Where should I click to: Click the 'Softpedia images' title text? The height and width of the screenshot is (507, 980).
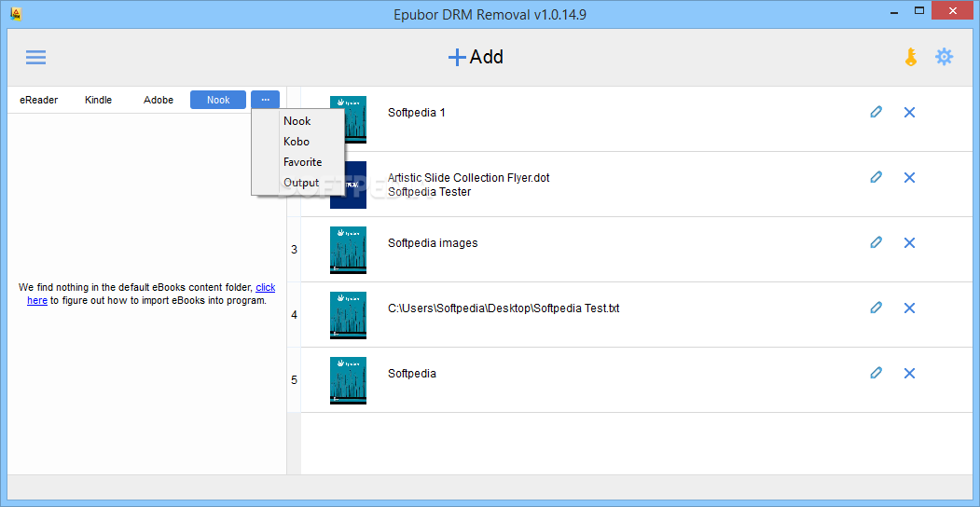pos(433,243)
